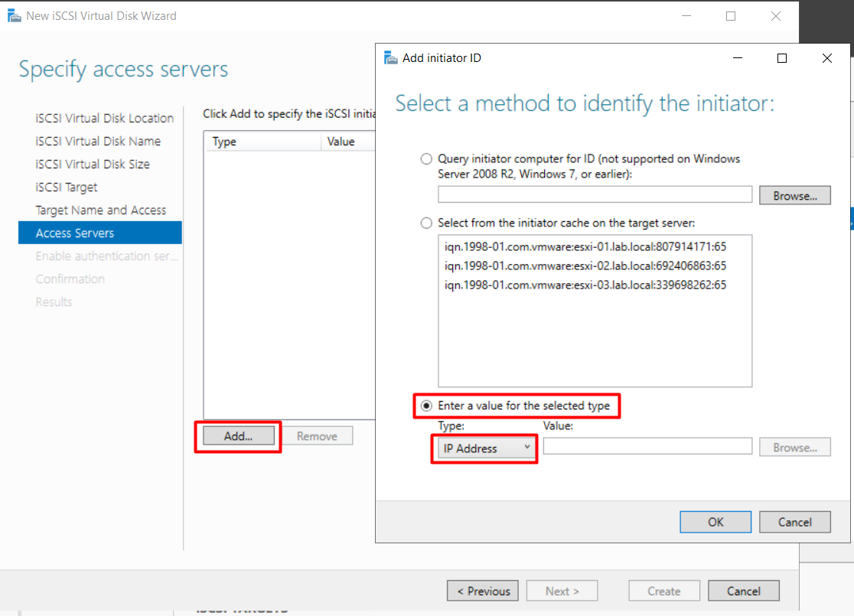Viewport: 854px width, 616px height.
Task: Click the Add initiator ID dialog icon
Action: (390, 58)
